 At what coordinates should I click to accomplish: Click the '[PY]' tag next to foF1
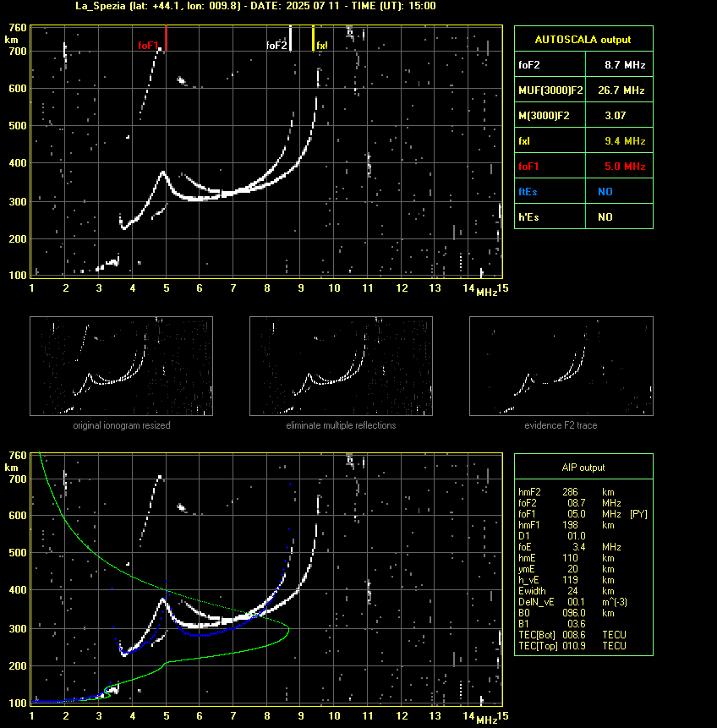tap(638, 514)
